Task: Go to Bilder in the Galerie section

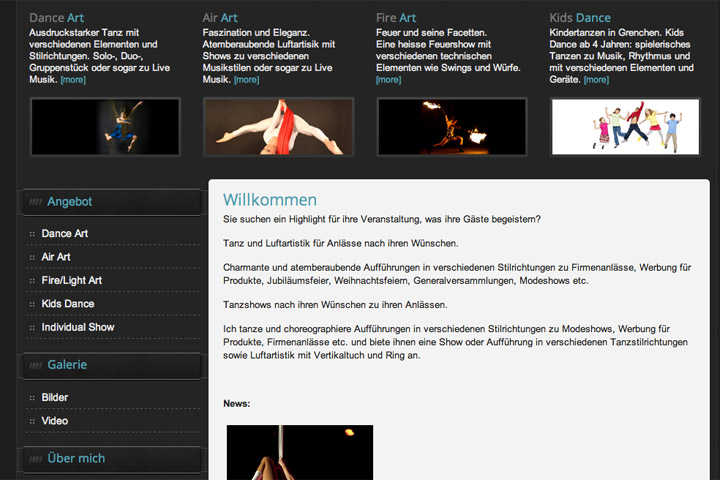Action: tap(55, 397)
